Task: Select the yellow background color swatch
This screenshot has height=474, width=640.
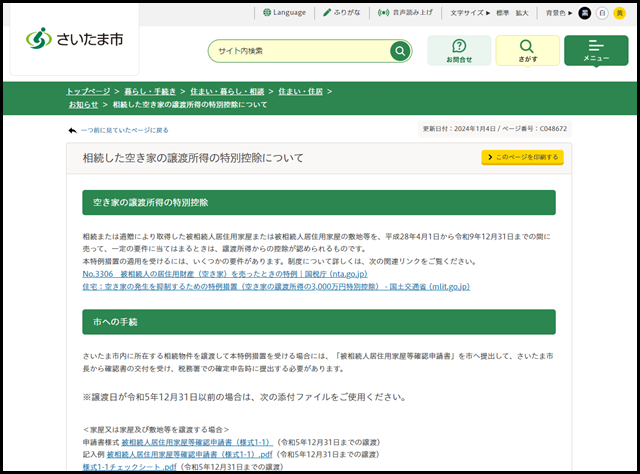Action: coord(620,13)
